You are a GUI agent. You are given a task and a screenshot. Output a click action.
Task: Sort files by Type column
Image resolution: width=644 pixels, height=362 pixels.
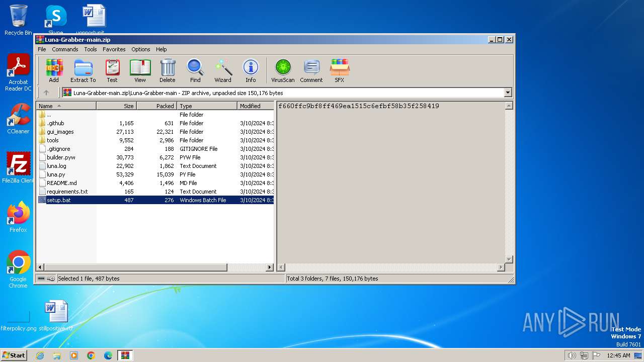[207, 106]
